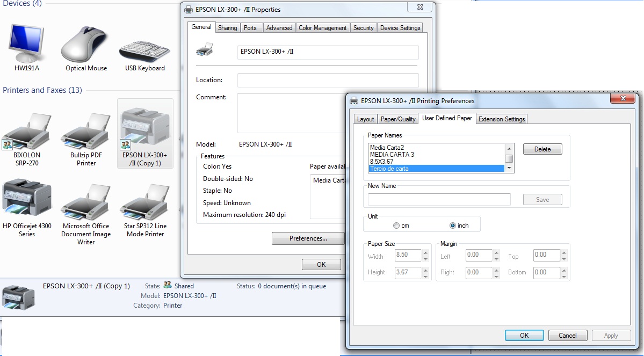Decrease paper Height with down arrow
This screenshot has height=356, width=644.
click(425, 276)
